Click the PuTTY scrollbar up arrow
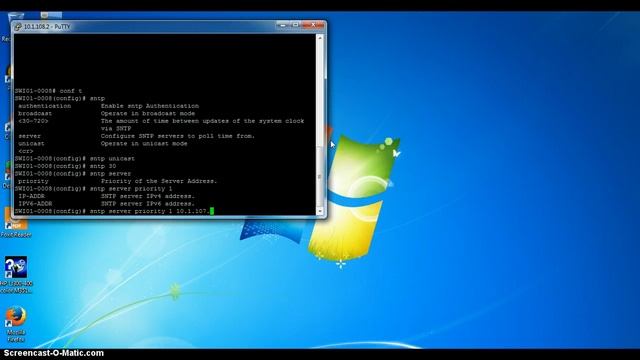 320,38
